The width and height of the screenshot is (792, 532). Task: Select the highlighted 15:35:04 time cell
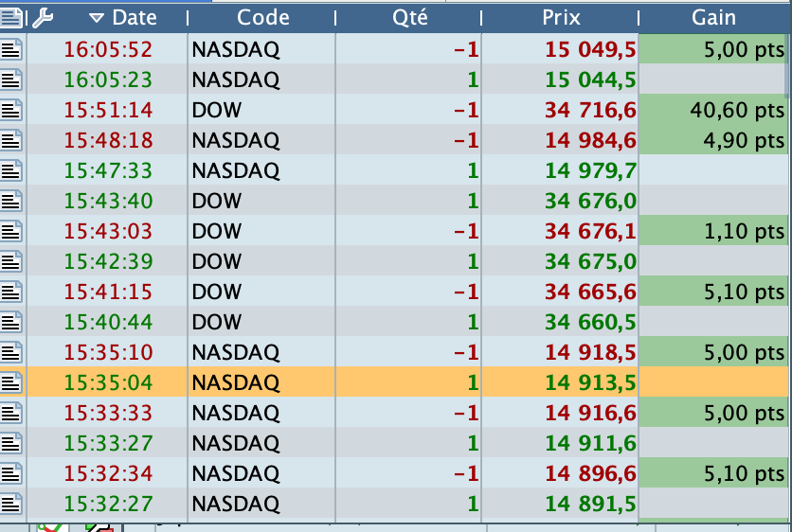point(108,382)
